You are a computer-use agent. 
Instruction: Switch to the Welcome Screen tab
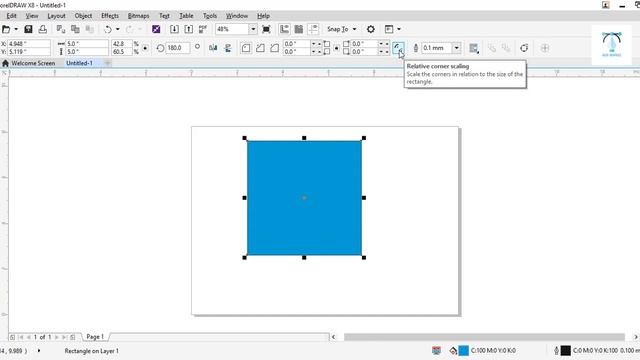[x=29, y=63]
